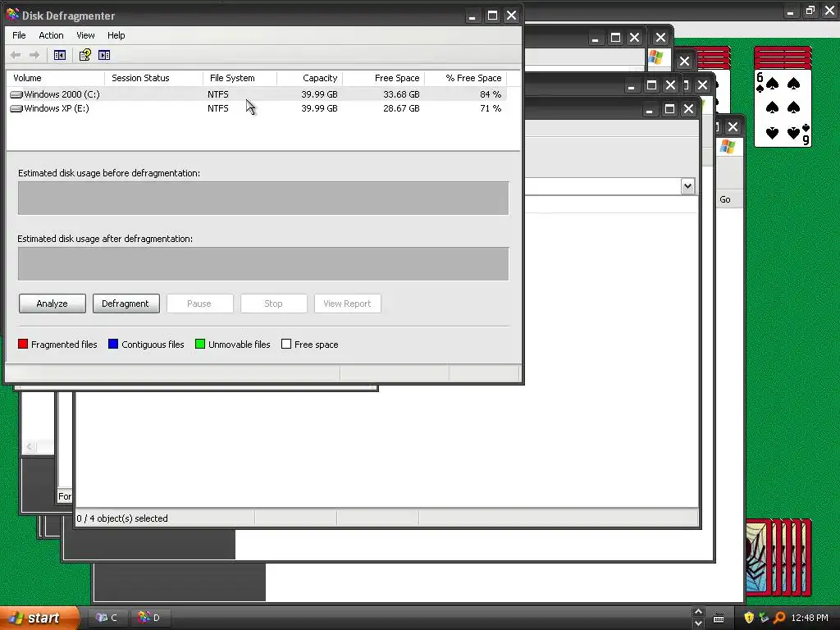Click the red Fragmented files legend swatch

tap(22, 344)
